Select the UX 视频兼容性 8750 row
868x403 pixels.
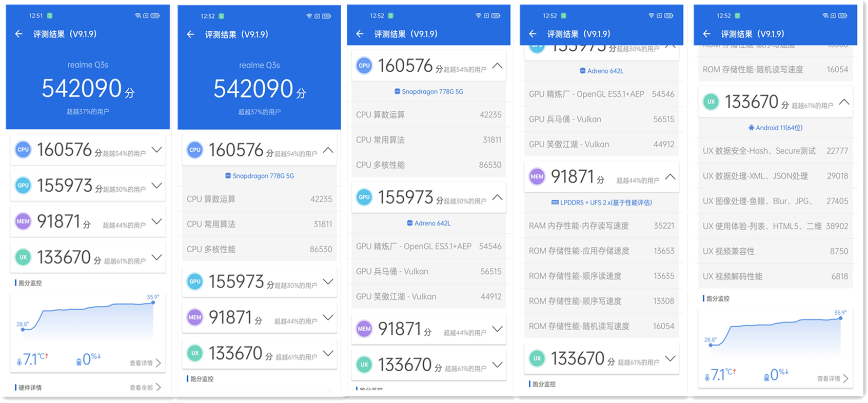[776, 252]
